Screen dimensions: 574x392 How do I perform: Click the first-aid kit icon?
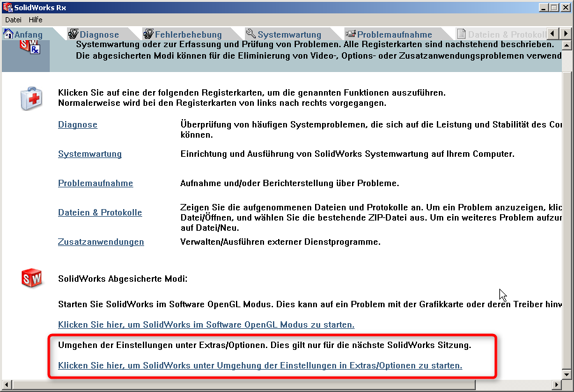[x=31, y=98]
